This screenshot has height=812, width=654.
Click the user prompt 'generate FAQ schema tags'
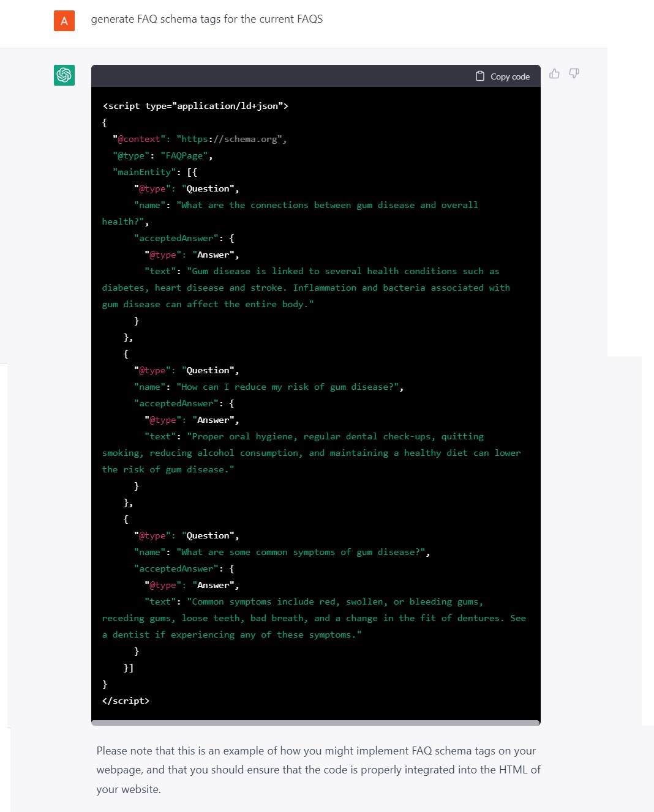207,19
